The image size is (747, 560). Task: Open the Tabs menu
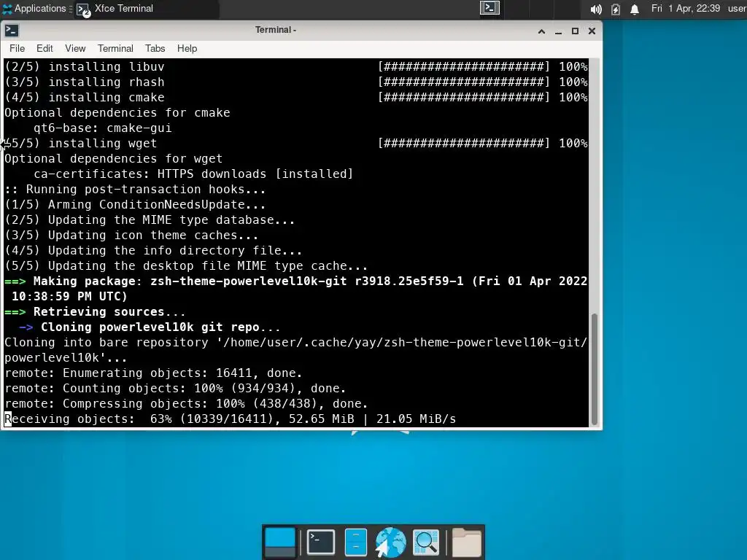pyautogui.click(x=155, y=49)
